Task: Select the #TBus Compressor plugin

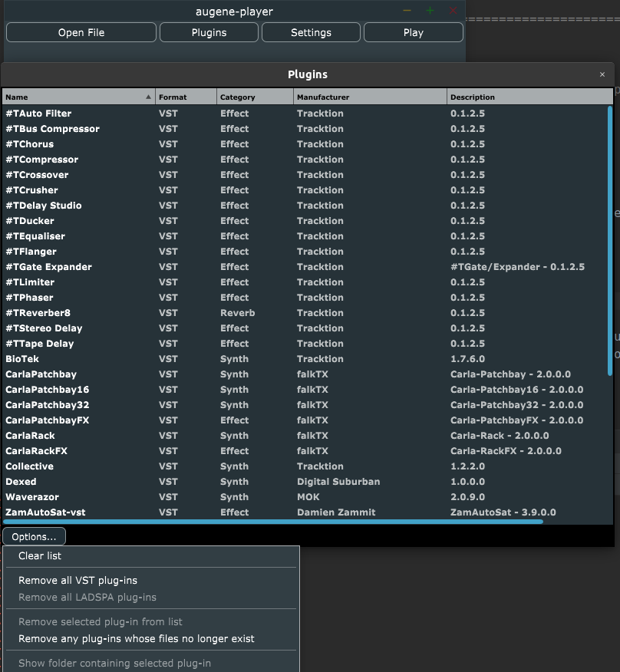Action: [x=305, y=129]
